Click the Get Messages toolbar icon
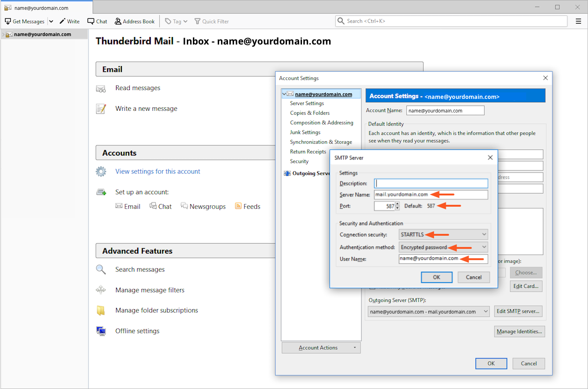 8,22
